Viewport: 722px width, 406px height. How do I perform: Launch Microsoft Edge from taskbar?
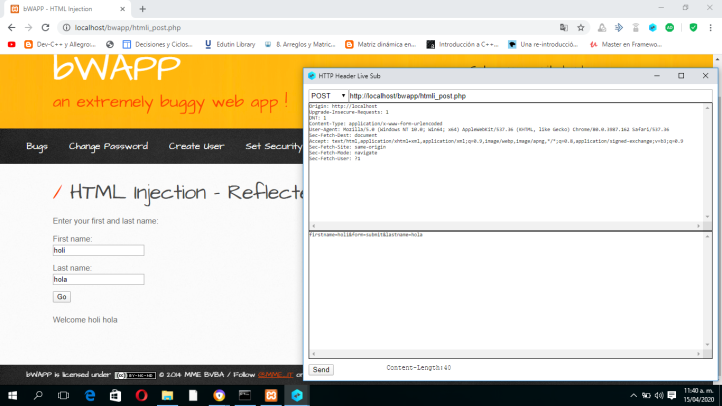point(90,395)
